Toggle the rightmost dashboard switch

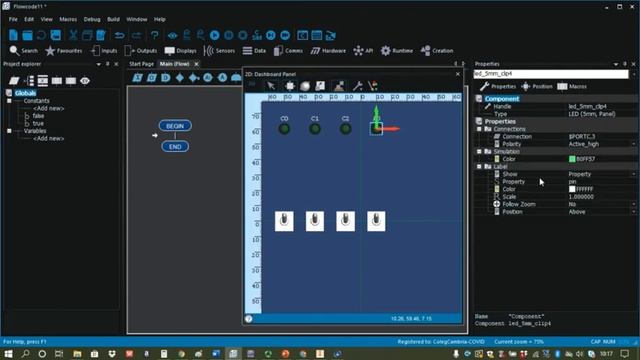tap(376, 221)
